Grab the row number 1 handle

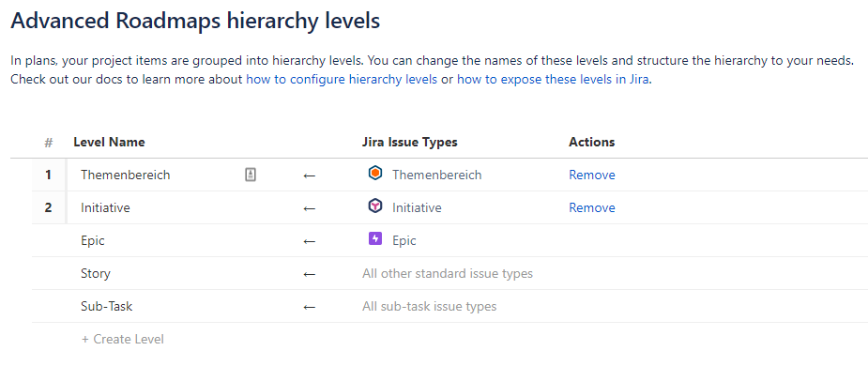[x=49, y=175]
